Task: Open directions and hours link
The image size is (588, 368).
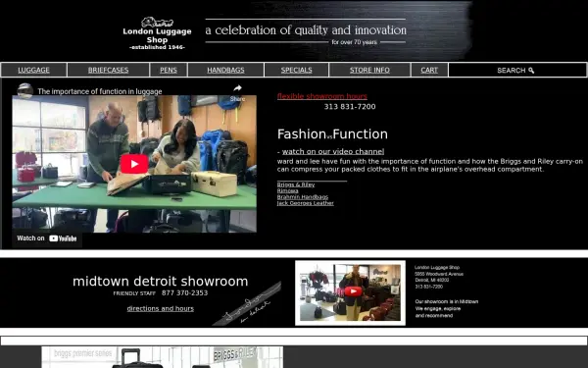Action: pos(161,308)
